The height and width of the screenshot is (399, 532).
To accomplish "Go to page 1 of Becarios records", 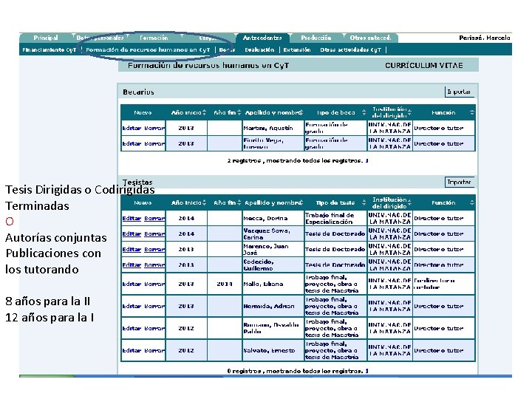I will coord(366,161).
